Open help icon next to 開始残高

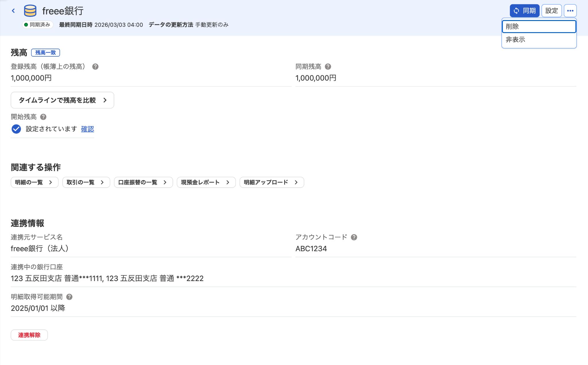click(43, 117)
